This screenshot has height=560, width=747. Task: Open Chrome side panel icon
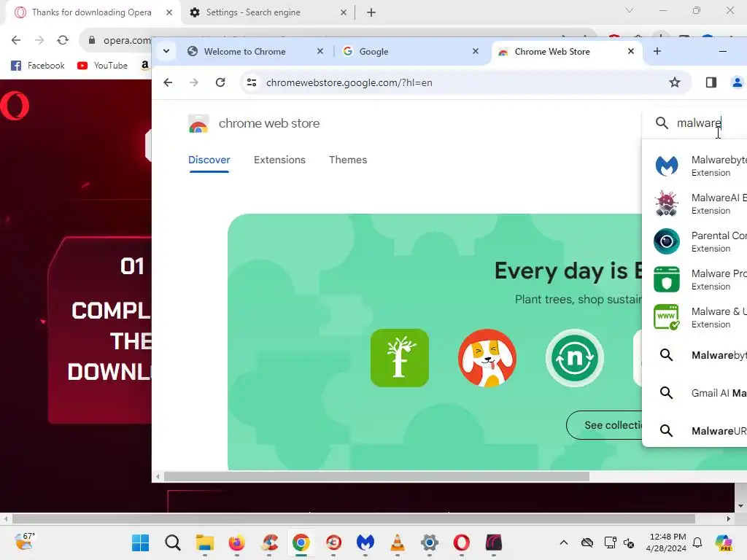tap(711, 82)
